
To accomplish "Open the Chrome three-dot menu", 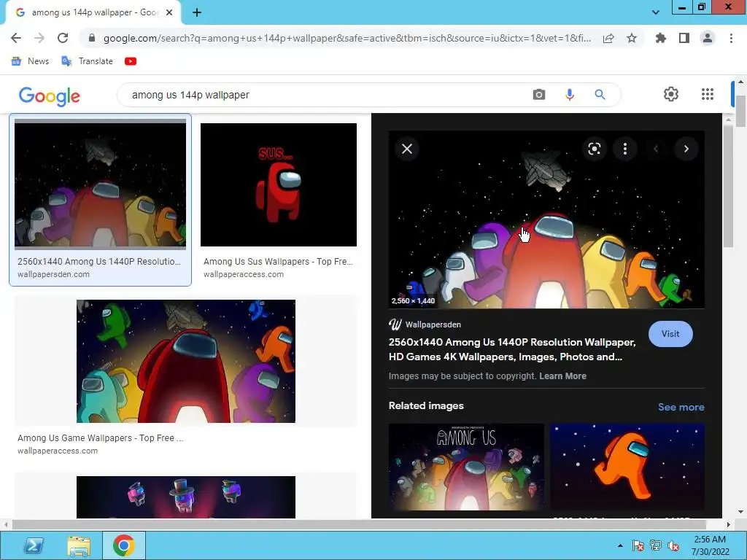I will 731,38.
